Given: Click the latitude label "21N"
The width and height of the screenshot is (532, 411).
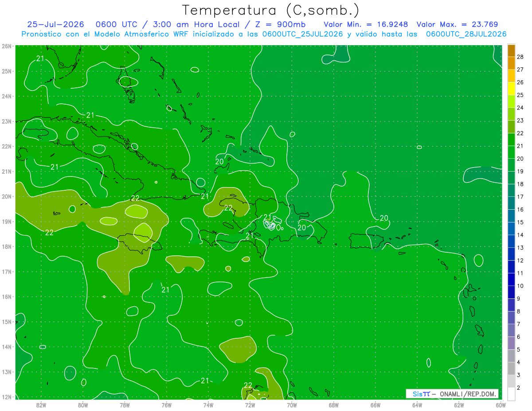Looking at the screenshot, I should (7, 171).
